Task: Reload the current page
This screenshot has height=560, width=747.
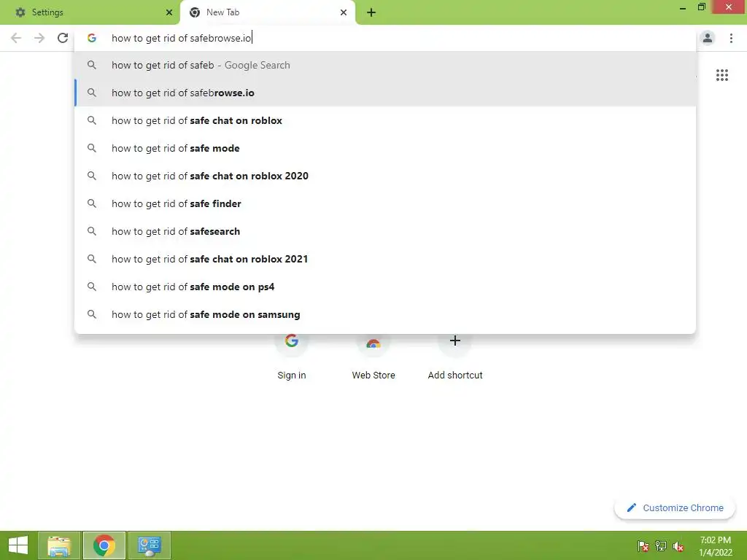Action: [63, 38]
